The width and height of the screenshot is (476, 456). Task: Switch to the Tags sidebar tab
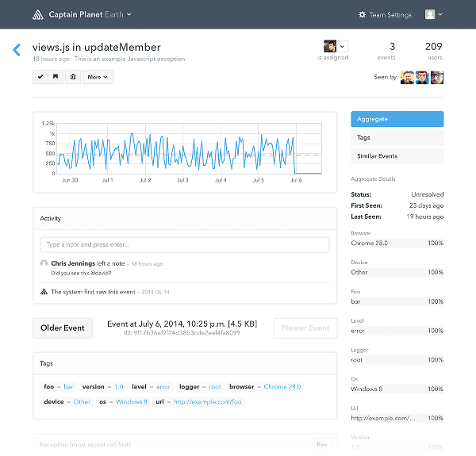point(397,138)
